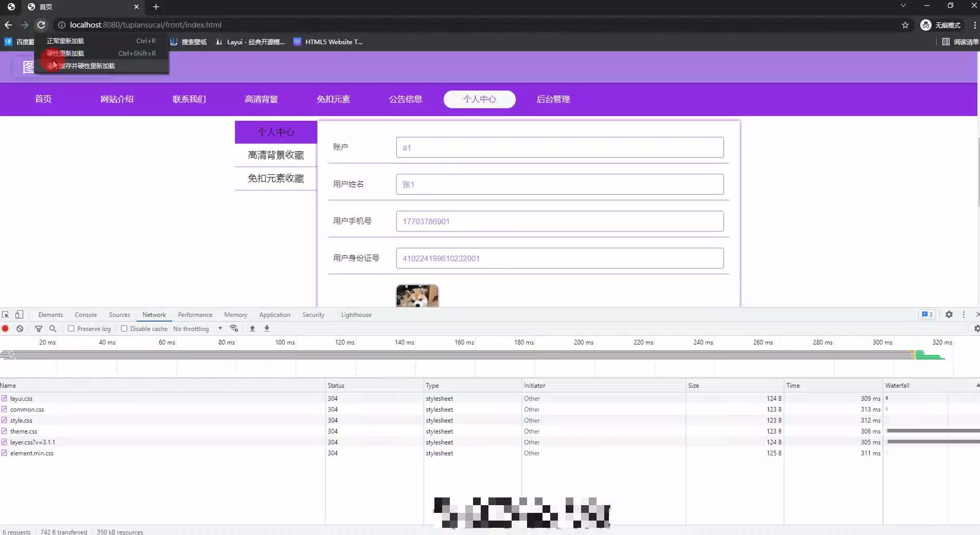
Task: Select the Performance tab in DevTools
Action: pos(195,314)
